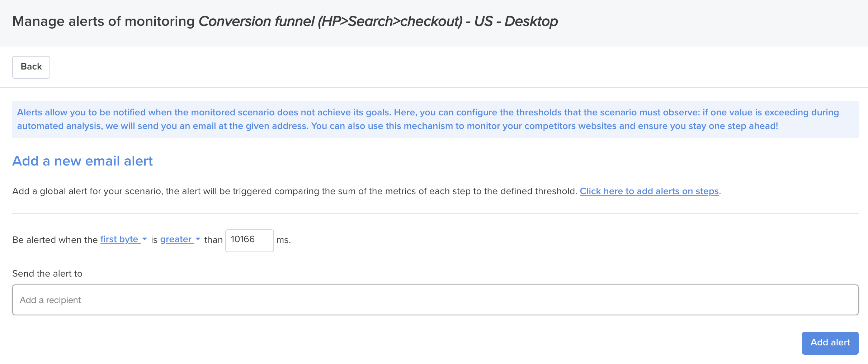
Task: Expand the caret next to "first byte"
Action: click(145, 239)
